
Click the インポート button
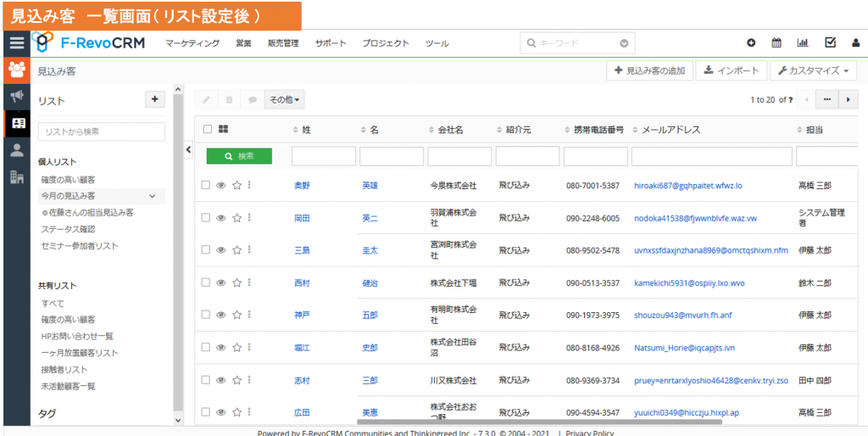[x=731, y=71]
